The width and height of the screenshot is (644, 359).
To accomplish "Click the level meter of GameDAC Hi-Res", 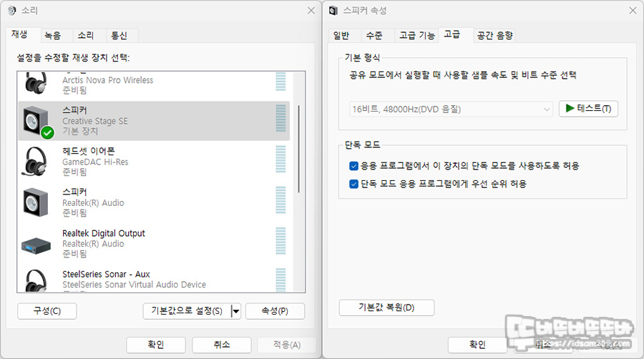I will coord(281,159).
